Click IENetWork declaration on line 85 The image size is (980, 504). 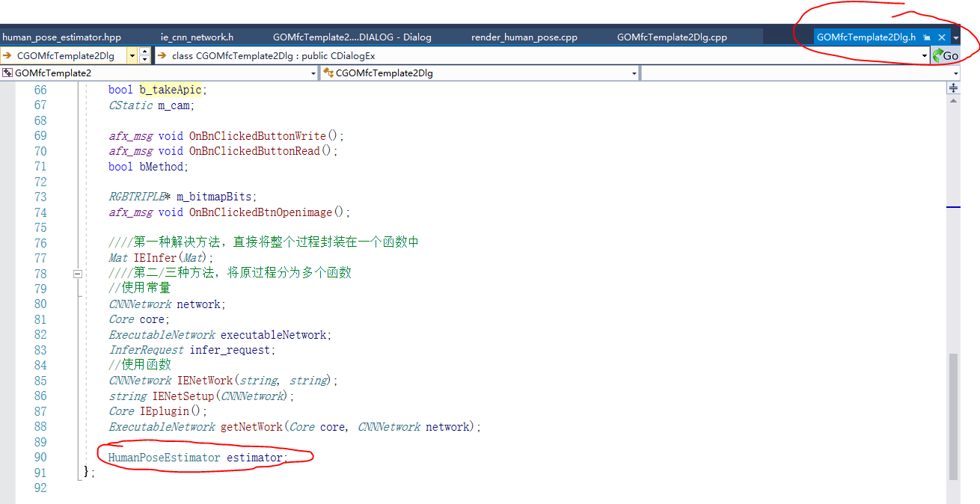224,381
